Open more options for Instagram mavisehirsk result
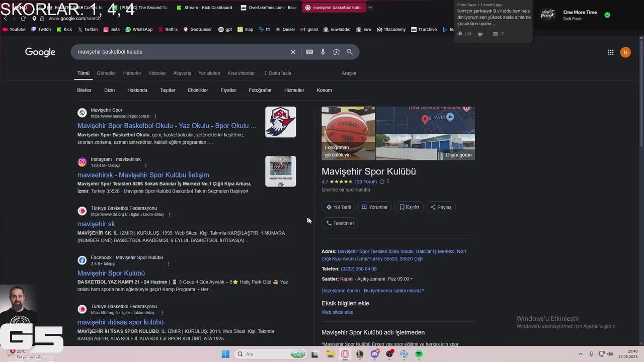Screen dimensions: 644x362 (146, 165)
